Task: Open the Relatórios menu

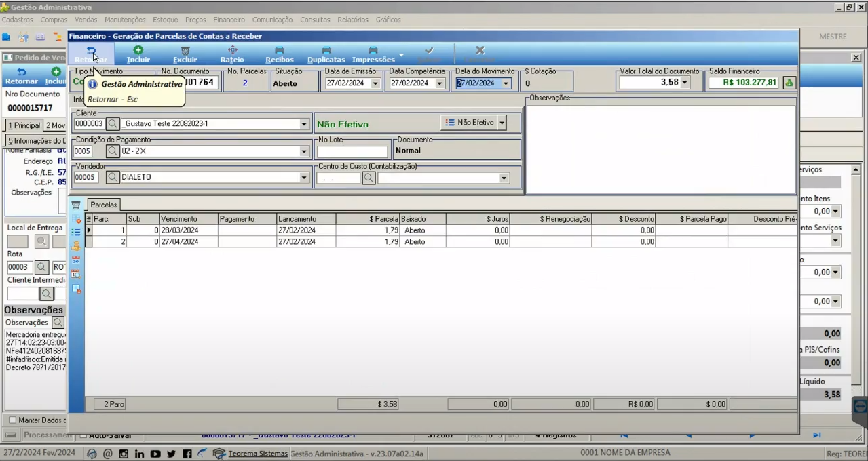Action: (352, 20)
